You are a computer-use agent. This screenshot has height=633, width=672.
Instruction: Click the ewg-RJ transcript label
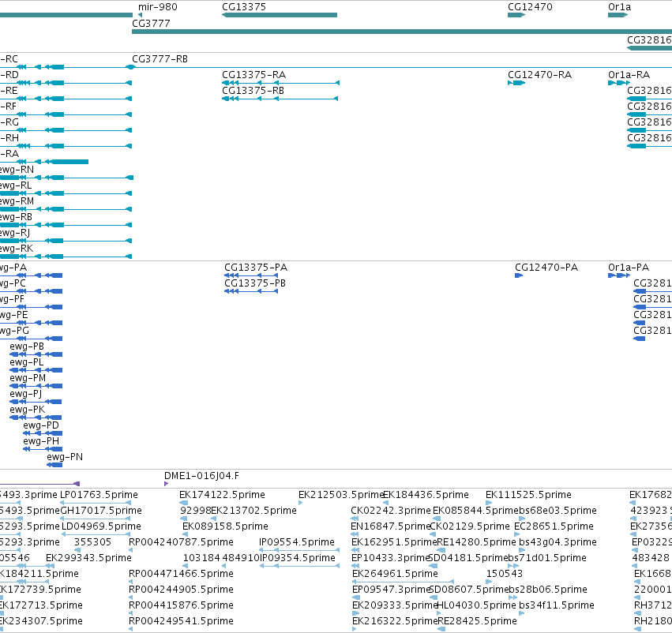point(15,233)
